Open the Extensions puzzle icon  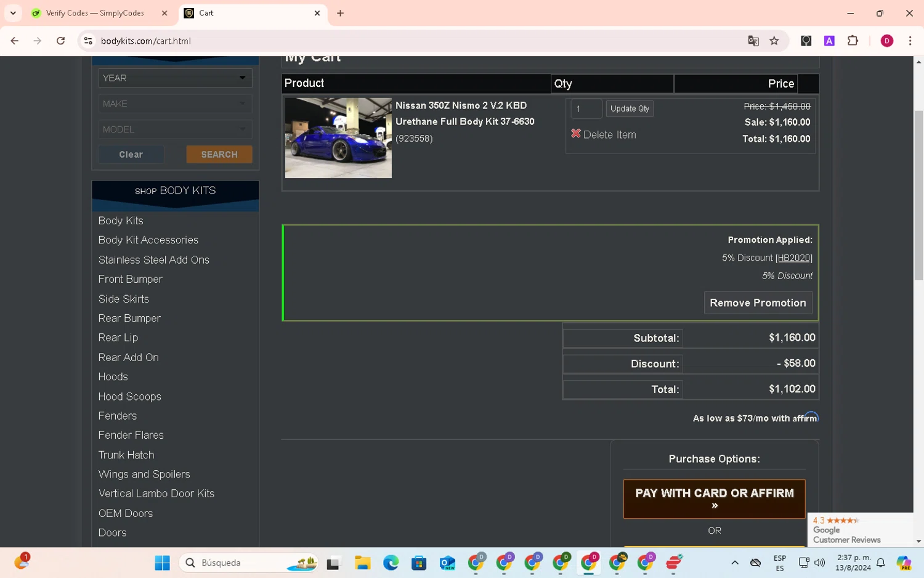[x=853, y=41]
